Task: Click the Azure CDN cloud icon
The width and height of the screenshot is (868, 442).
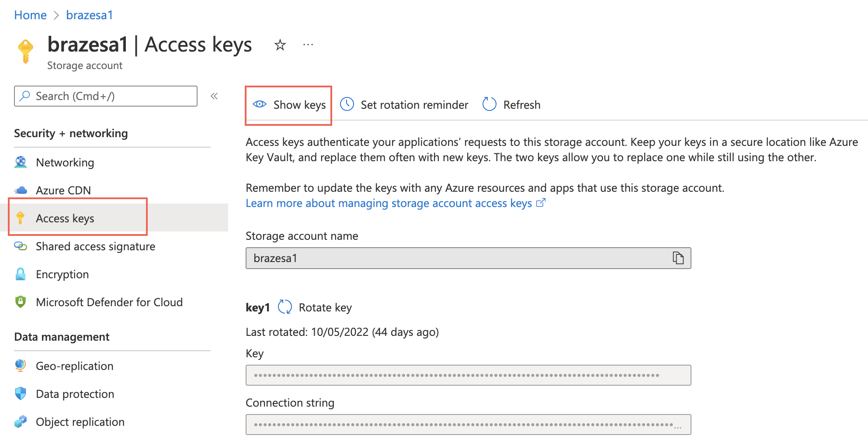Action: [x=21, y=190]
